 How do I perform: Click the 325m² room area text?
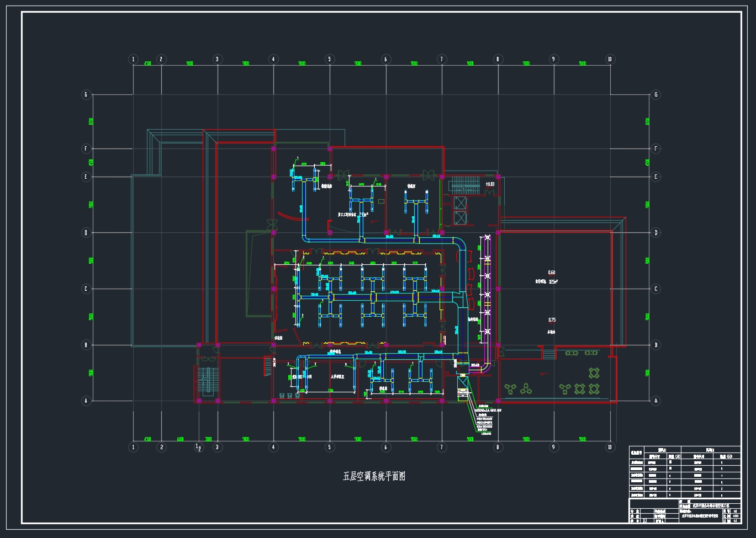(x=553, y=281)
